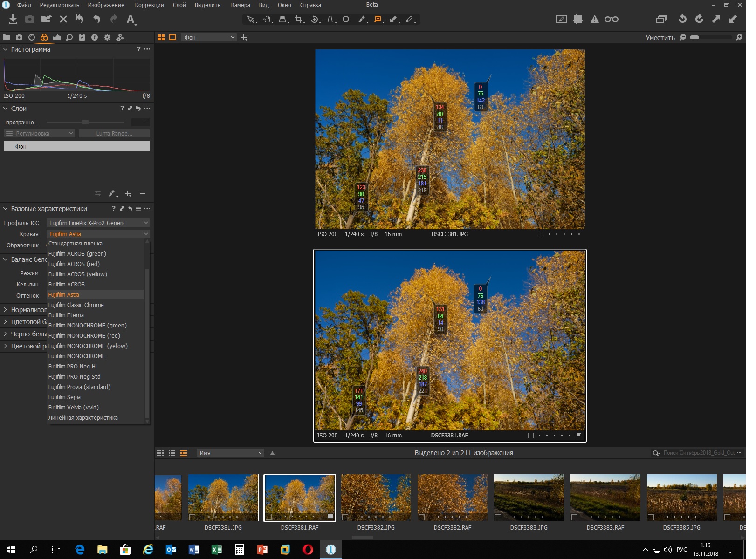756x559 pixels.
Task: Click the camera Capture icon in toolbar
Action: coord(30,19)
